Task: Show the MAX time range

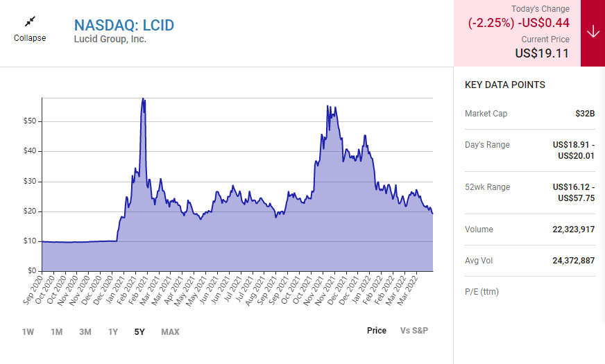Action: point(170,332)
